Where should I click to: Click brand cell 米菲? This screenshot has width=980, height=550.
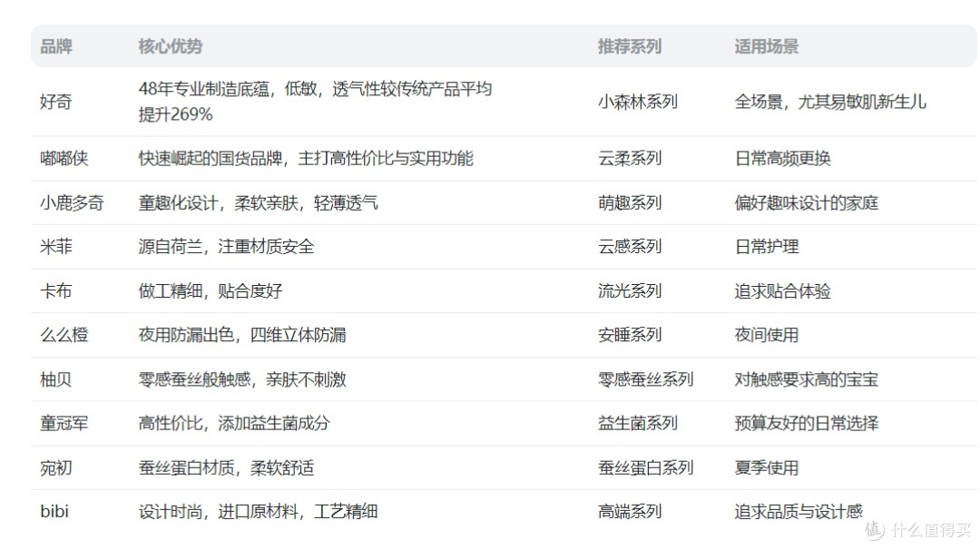click(x=56, y=246)
